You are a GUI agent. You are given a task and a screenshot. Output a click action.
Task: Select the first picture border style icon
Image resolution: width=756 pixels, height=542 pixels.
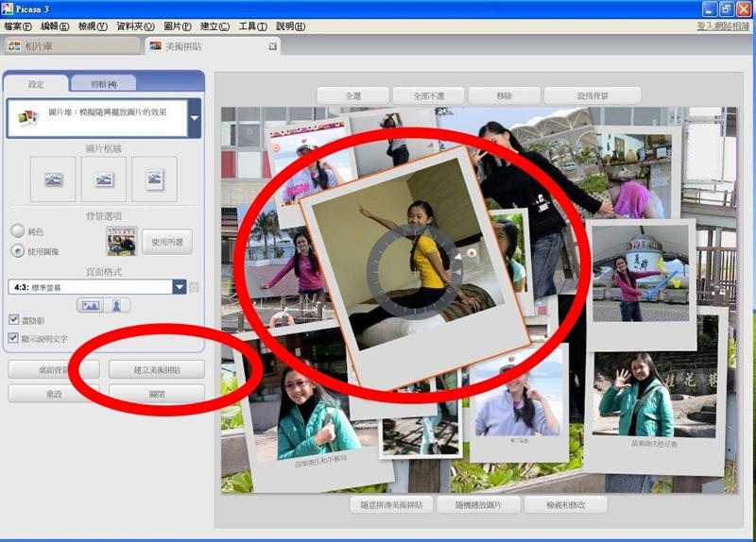pyautogui.click(x=53, y=178)
